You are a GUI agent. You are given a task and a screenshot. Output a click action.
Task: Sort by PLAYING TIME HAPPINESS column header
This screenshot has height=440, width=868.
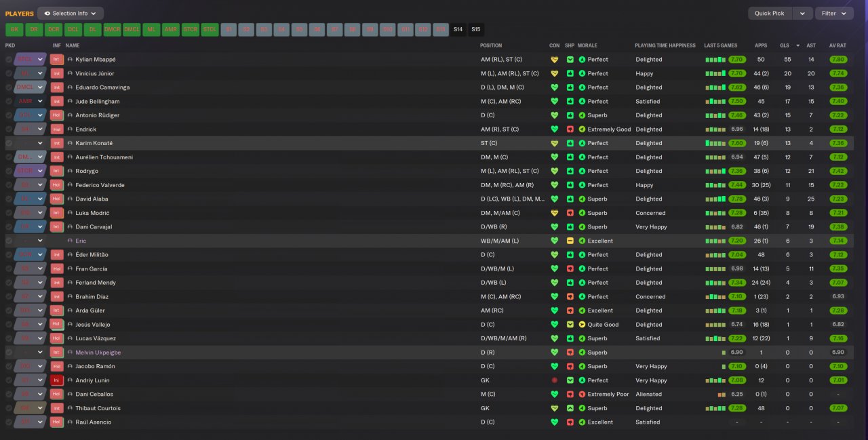click(665, 45)
